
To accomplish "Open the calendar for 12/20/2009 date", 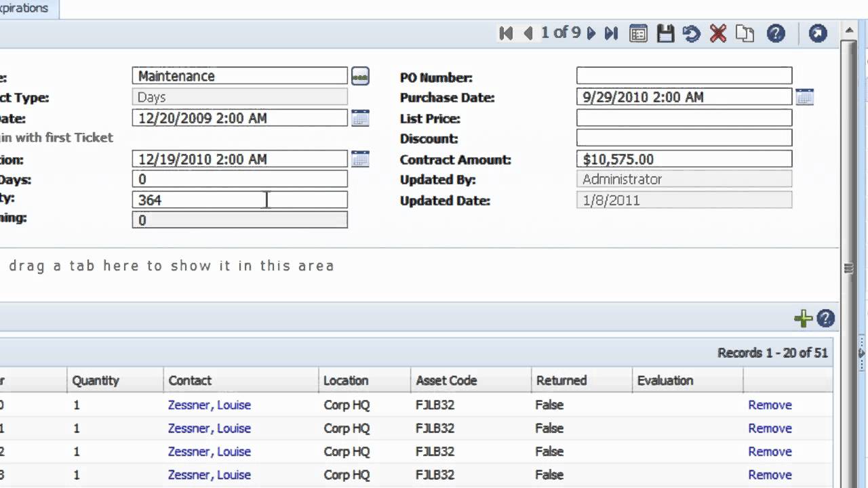I will (x=360, y=118).
